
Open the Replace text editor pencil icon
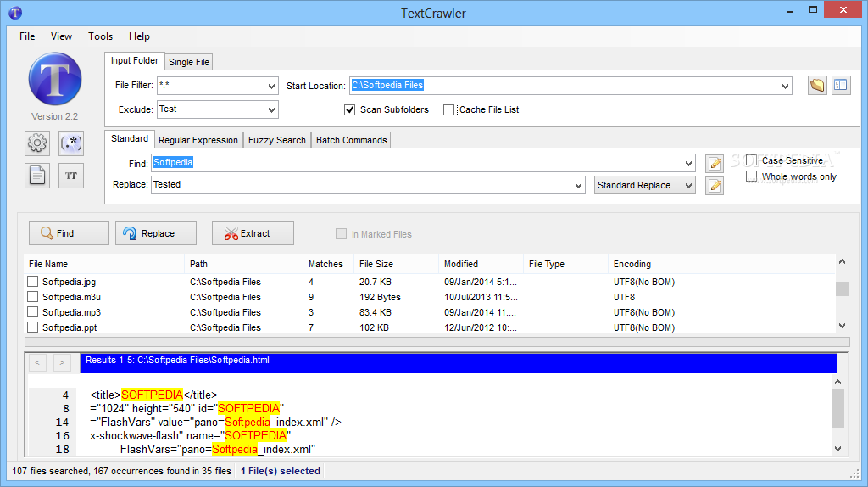tap(715, 186)
